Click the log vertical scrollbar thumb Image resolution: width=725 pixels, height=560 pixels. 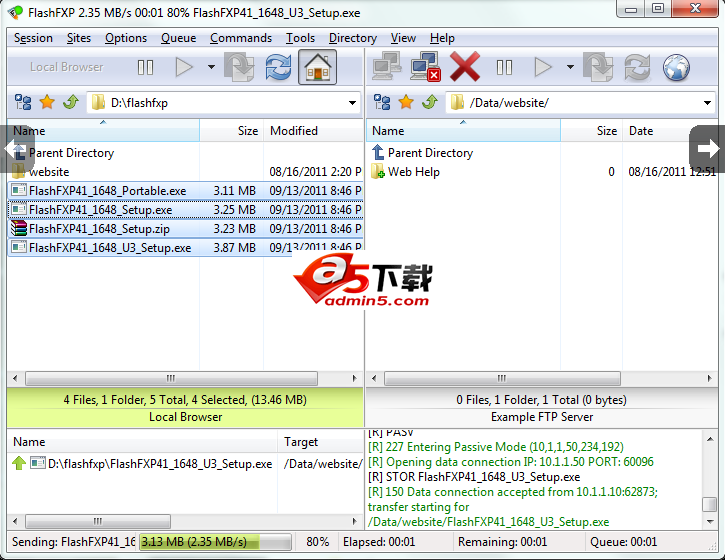click(x=709, y=504)
